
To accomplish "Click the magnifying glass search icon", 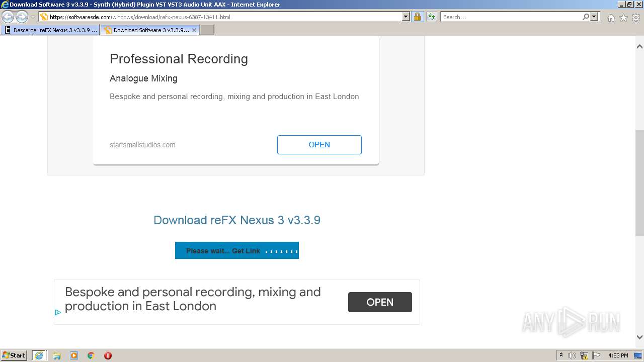I will click(x=586, y=17).
